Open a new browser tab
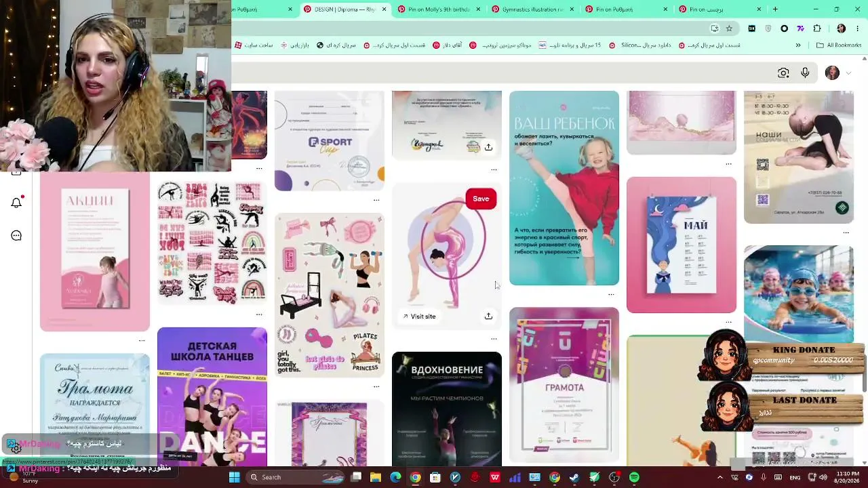This screenshot has height=488, width=868. tap(775, 9)
